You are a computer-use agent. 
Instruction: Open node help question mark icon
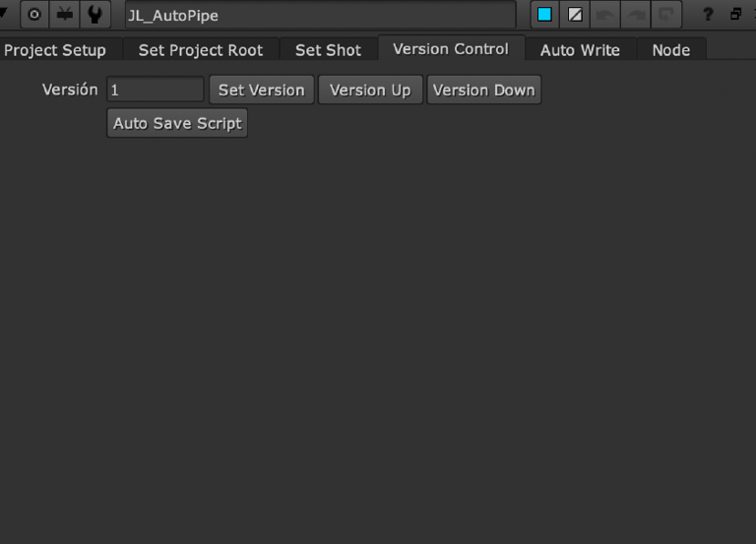pos(708,15)
